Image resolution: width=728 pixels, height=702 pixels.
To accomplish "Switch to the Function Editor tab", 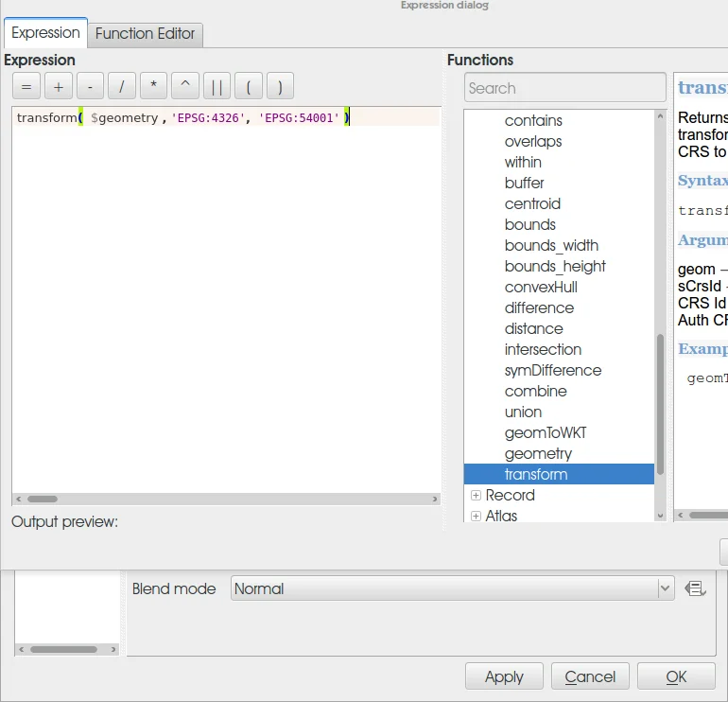I will 145,33.
